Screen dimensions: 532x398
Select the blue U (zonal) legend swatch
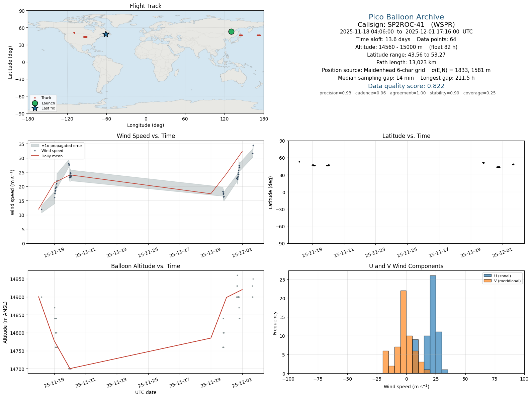487,276
